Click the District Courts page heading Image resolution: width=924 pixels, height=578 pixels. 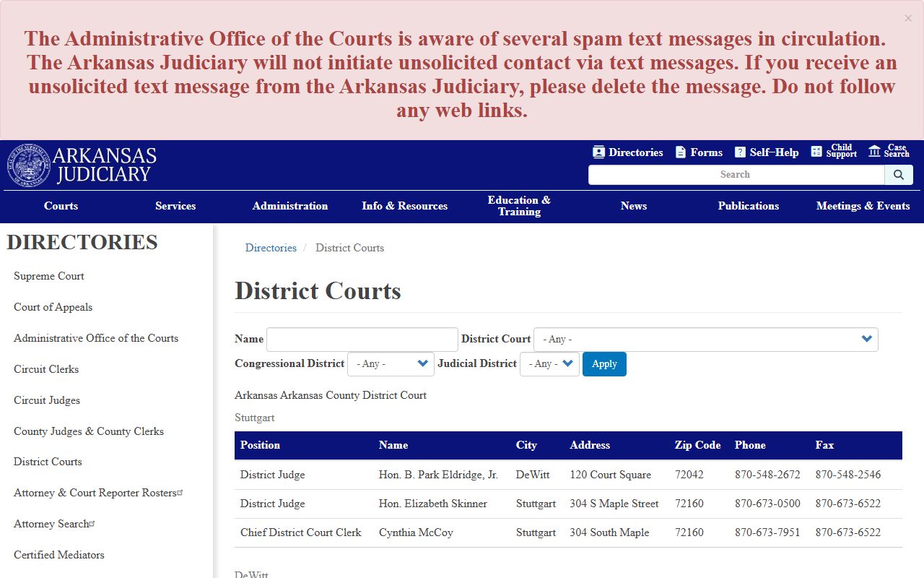(318, 291)
